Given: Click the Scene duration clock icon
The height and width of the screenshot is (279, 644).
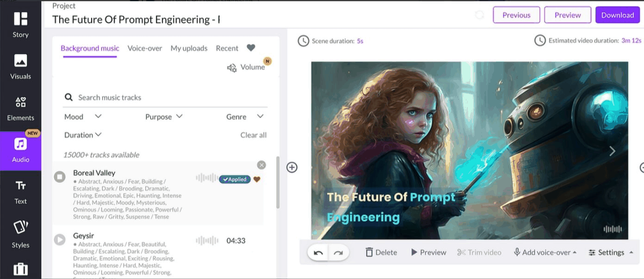Looking at the screenshot, I should tap(303, 41).
